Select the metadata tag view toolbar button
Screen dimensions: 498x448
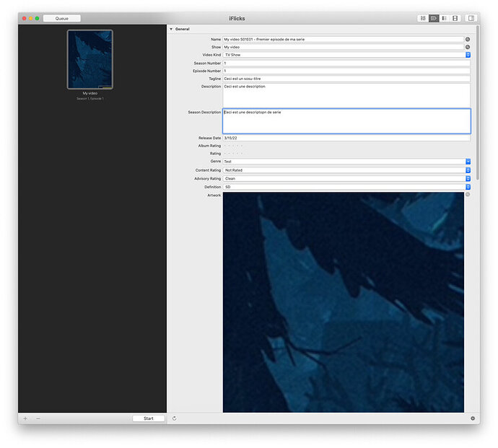click(434, 18)
